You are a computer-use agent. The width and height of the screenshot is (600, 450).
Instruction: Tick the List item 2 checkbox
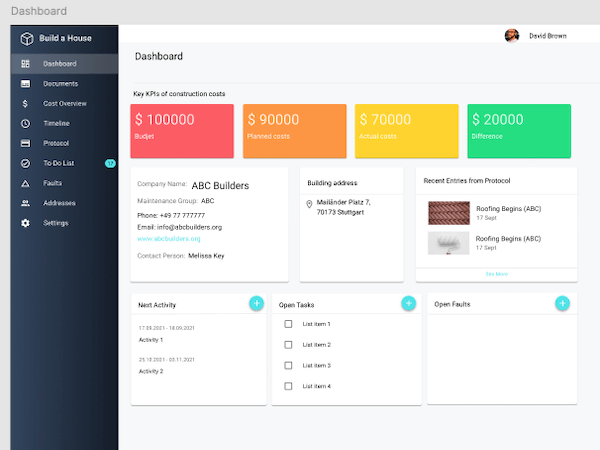[288, 345]
